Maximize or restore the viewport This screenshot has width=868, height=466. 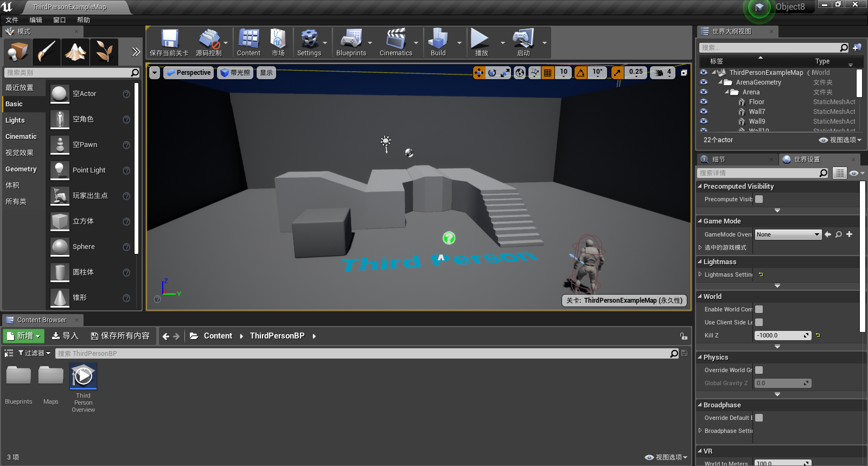coord(684,73)
